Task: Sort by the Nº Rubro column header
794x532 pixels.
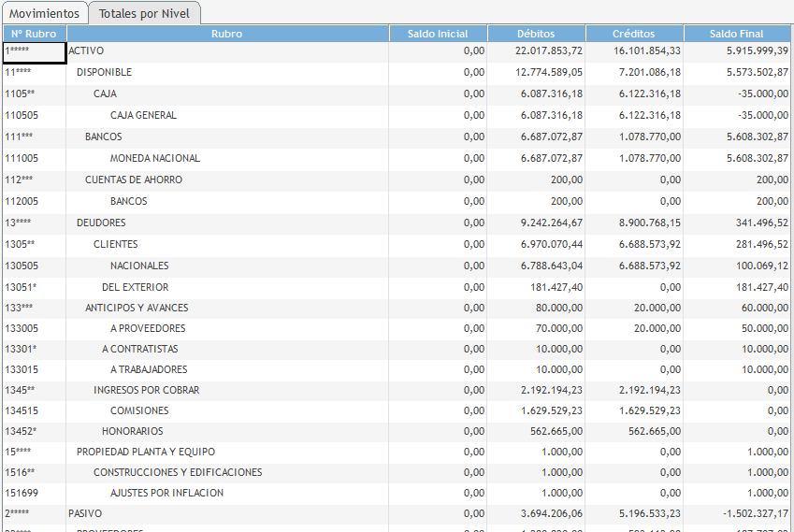Action: 34,34
